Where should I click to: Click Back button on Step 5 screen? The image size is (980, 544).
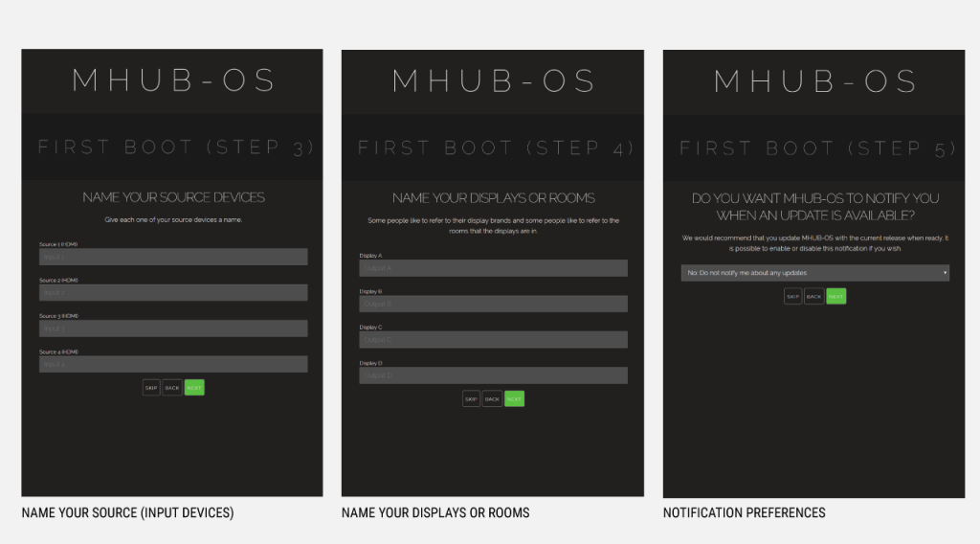pos(813,296)
